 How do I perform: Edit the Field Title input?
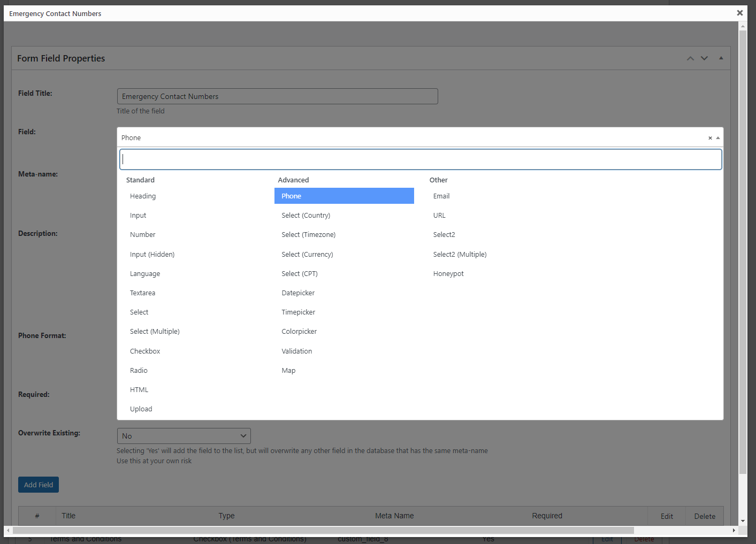pos(277,96)
